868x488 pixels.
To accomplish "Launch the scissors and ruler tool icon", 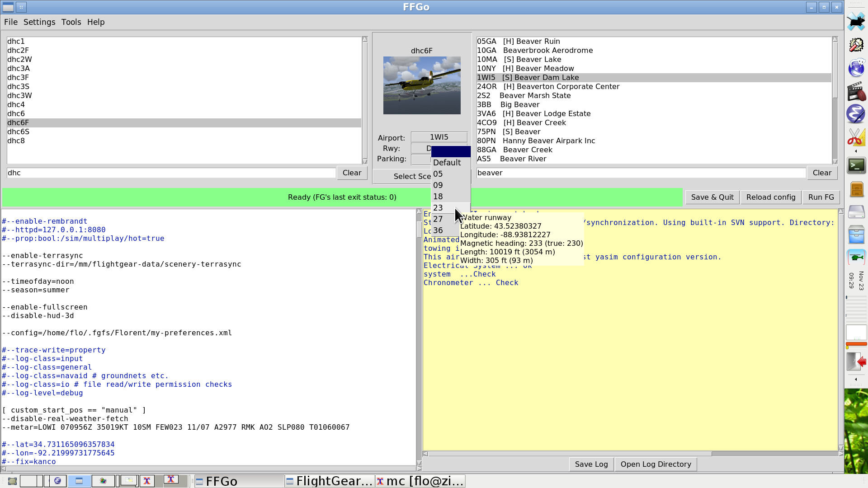I will [x=856, y=137].
